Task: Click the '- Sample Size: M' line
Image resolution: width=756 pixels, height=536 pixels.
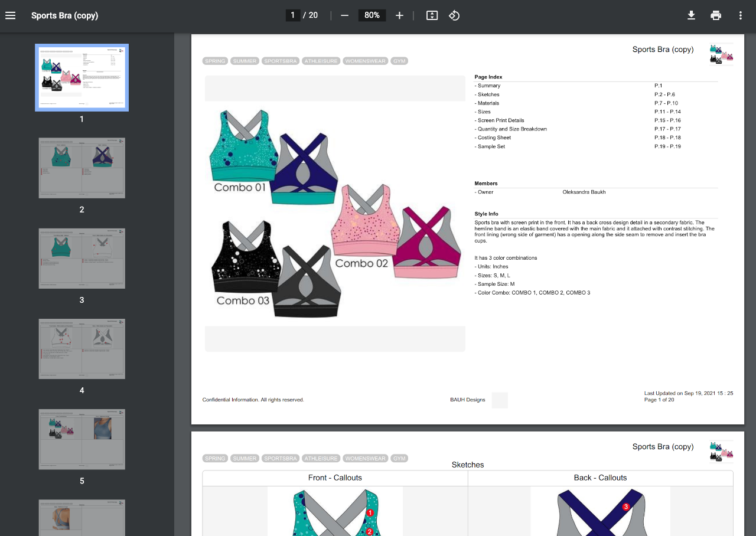Action: (x=494, y=284)
